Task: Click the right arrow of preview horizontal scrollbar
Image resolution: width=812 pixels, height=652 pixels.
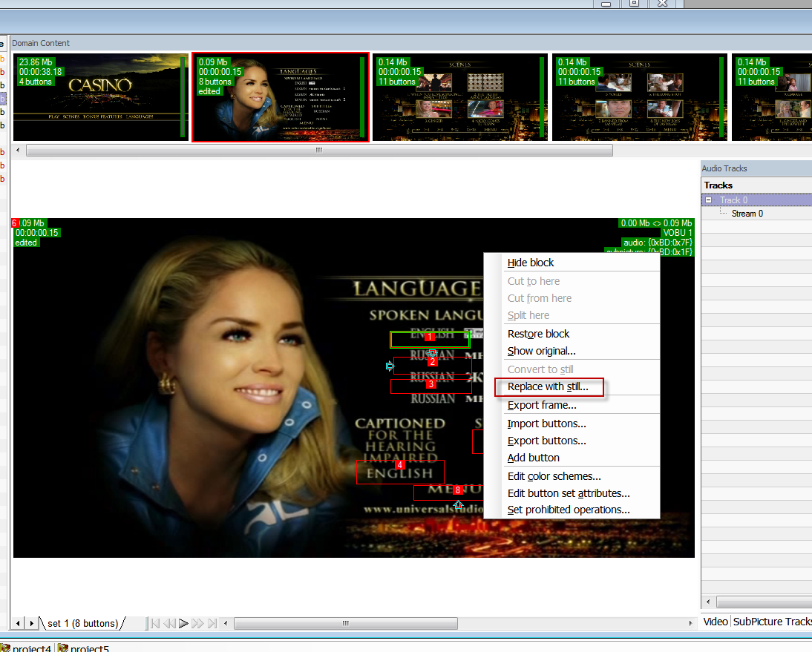Action: [690, 624]
